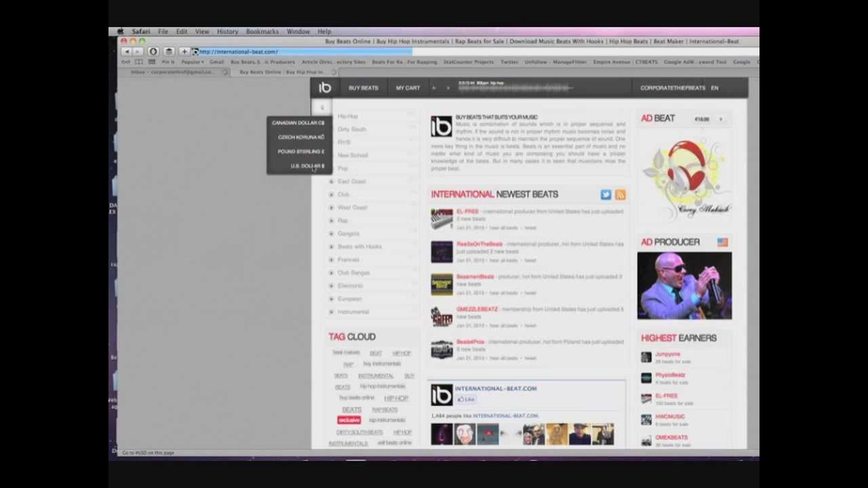
Task: Open the Edit menu
Action: pos(182,31)
